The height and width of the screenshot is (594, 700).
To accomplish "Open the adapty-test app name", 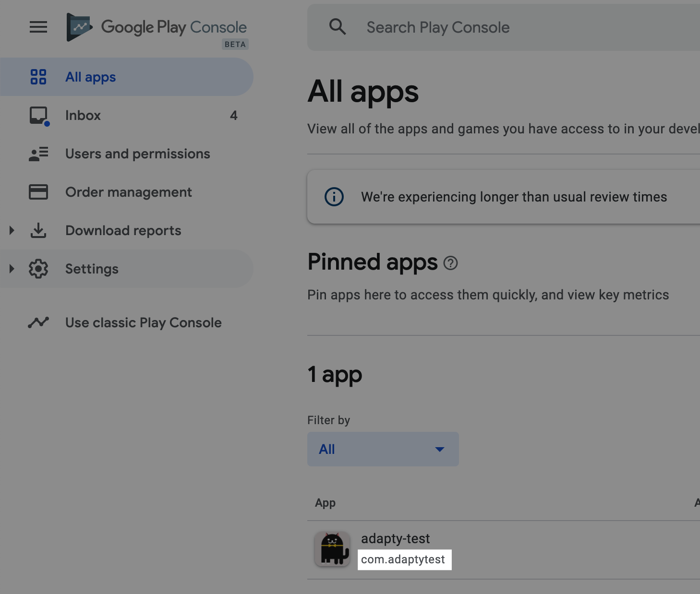I will (396, 539).
